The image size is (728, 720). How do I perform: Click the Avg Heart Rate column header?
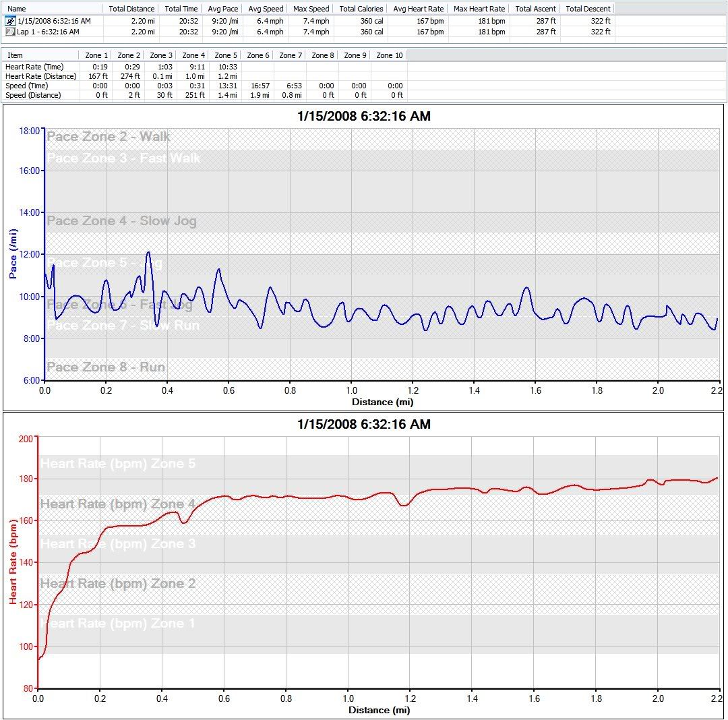(418, 9)
